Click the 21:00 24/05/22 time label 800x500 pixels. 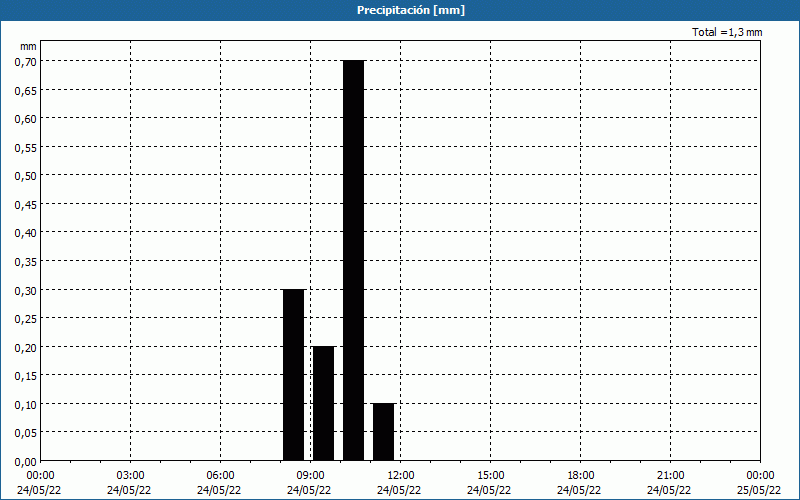point(669,483)
